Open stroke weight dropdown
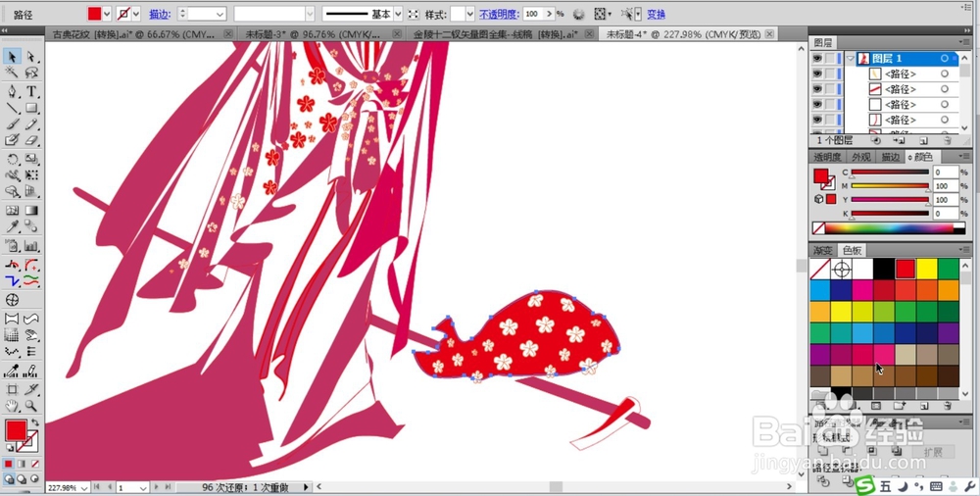The width and height of the screenshot is (980, 496). point(220,14)
